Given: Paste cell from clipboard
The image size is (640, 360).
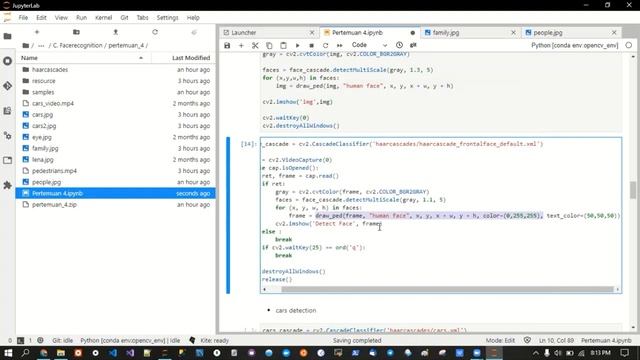Looking at the screenshot, I should click(x=283, y=45).
